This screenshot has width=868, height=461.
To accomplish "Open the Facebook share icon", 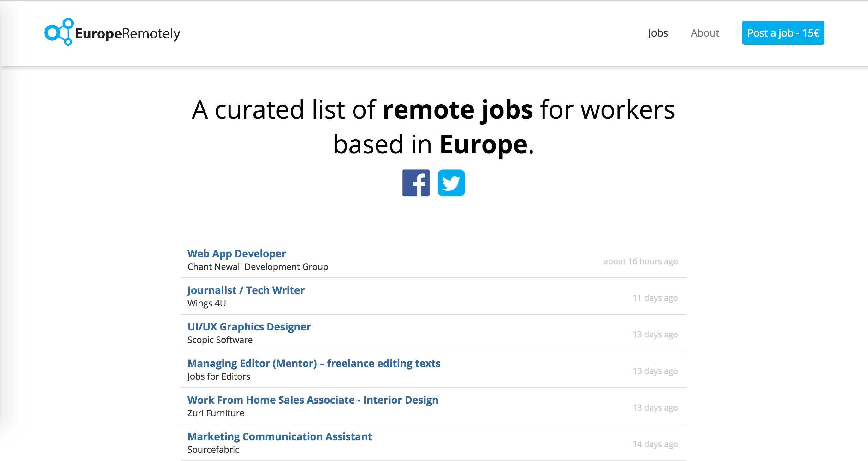I will (x=416, y=183).
